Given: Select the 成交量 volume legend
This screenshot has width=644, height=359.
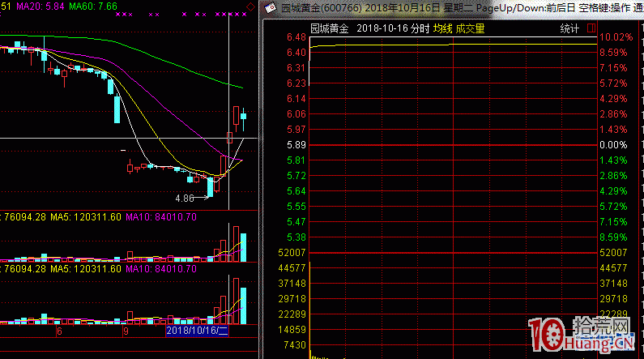Looking at the screenshot, I should tap(471, 28).
